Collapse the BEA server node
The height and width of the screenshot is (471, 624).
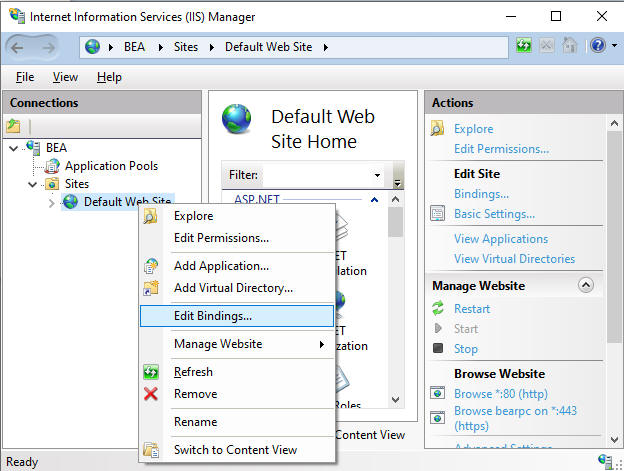pos(14,148)
